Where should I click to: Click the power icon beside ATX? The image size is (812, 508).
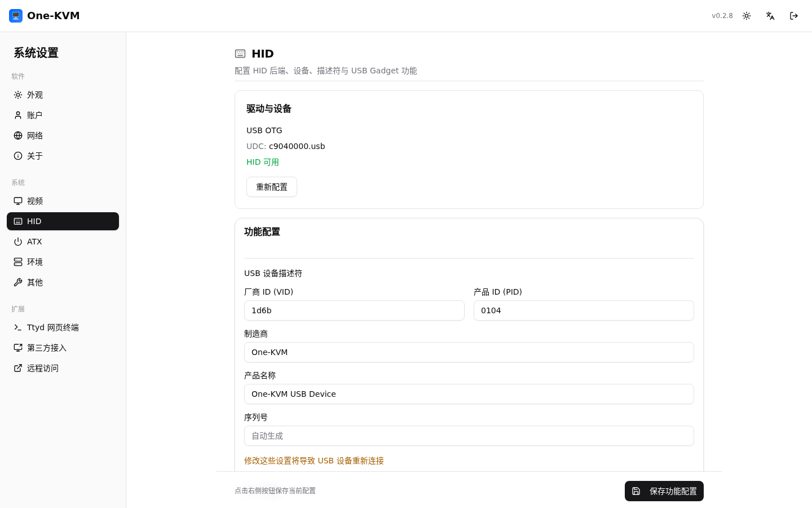[x=18, y=242]
